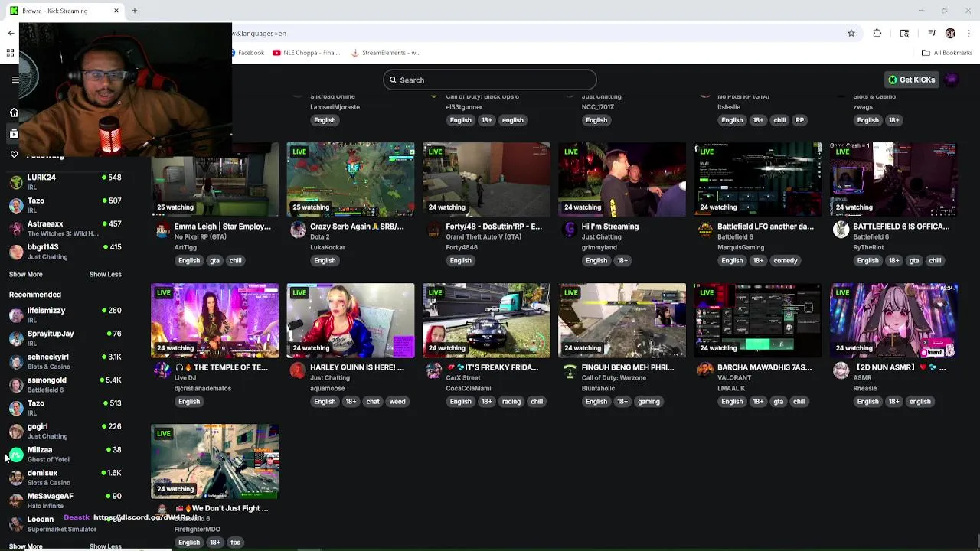Open Tazo with 507 viewers

(65, 204)
